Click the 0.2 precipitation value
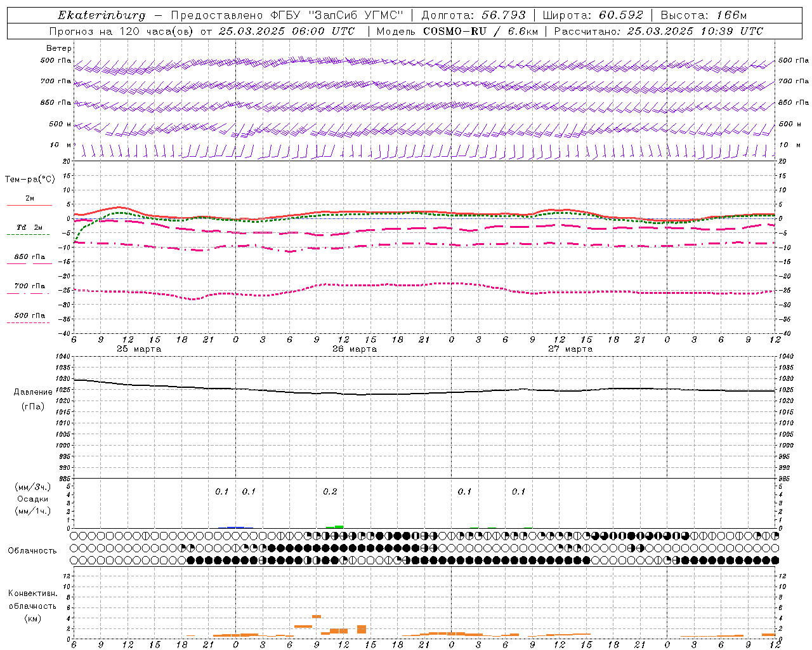 pyautogui.click(x=330, y=492)
